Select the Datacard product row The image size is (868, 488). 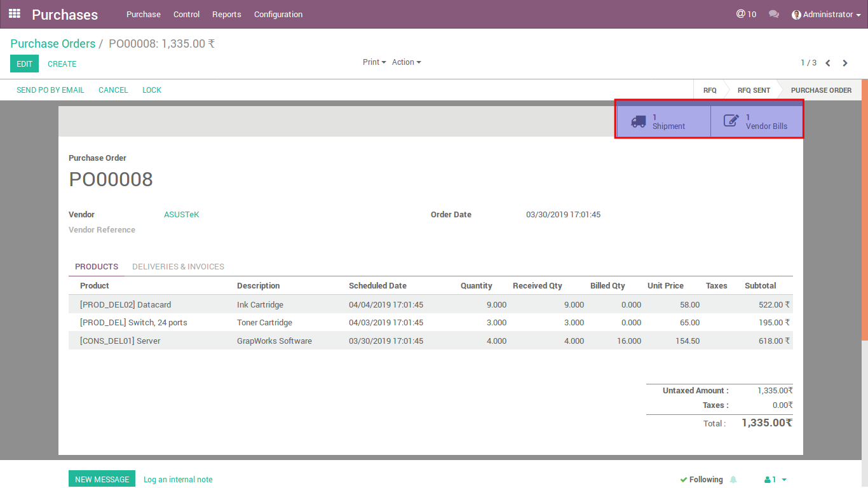(125, 305)
